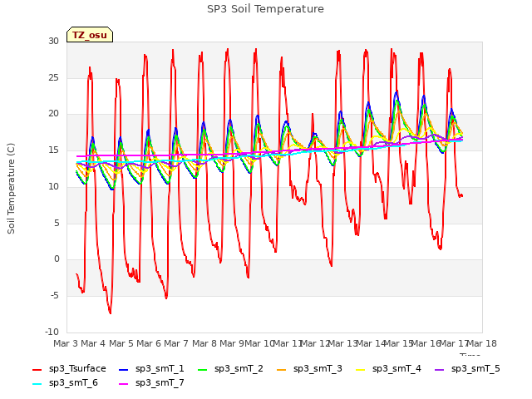Click the purple sp3_smT_5 legend swatch

(x=440, y=369)
